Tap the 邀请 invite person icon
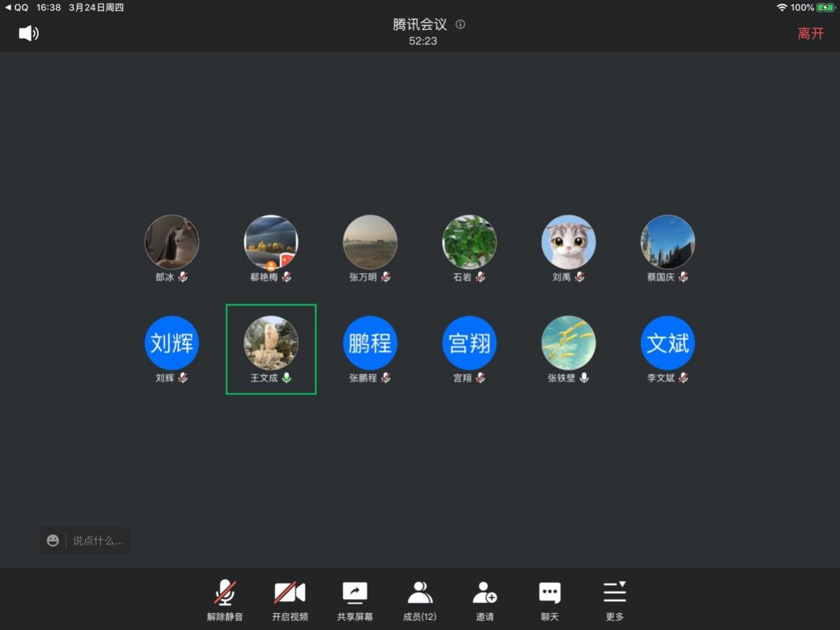840x630 pixels. [x=485, y=593]
